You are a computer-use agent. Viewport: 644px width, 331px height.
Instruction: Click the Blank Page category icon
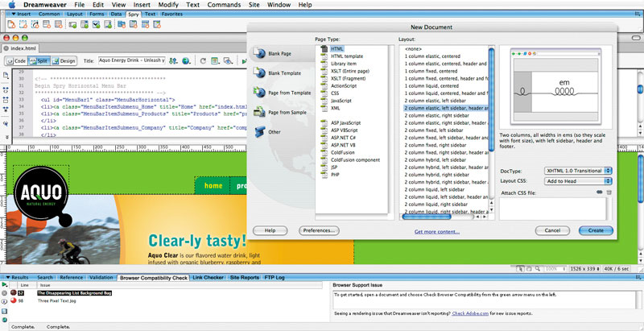point(260,54)
